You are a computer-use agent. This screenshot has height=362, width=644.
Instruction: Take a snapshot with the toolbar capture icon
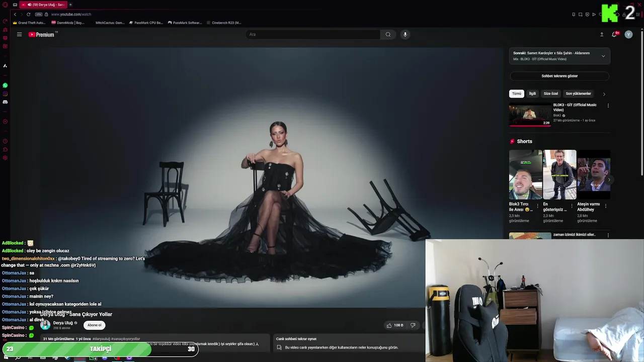[x=580, y=15]
